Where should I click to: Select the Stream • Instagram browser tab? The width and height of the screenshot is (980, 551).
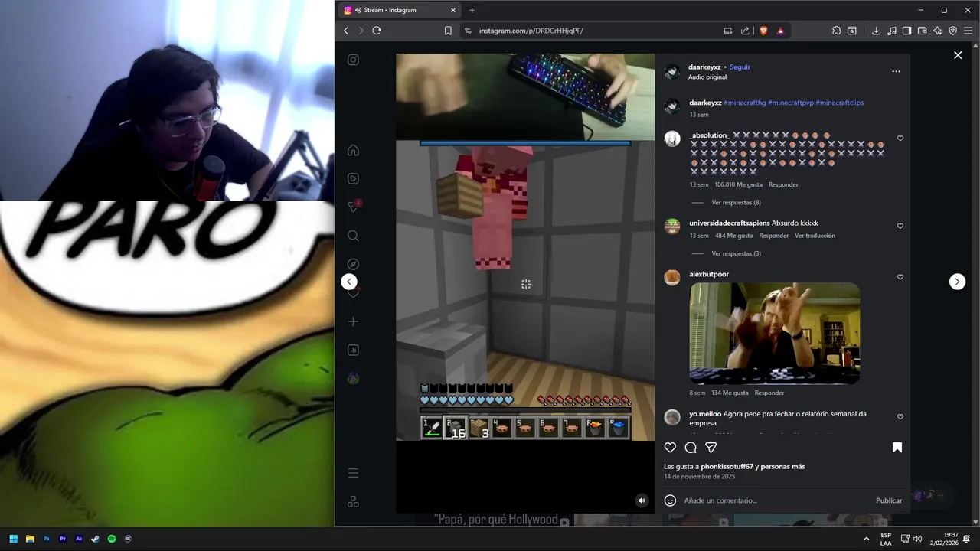(398, 10)
